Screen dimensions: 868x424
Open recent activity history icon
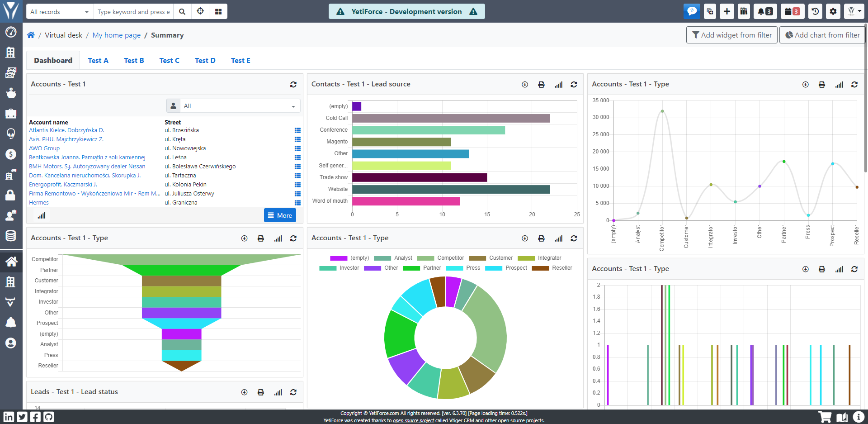[815, 11]
